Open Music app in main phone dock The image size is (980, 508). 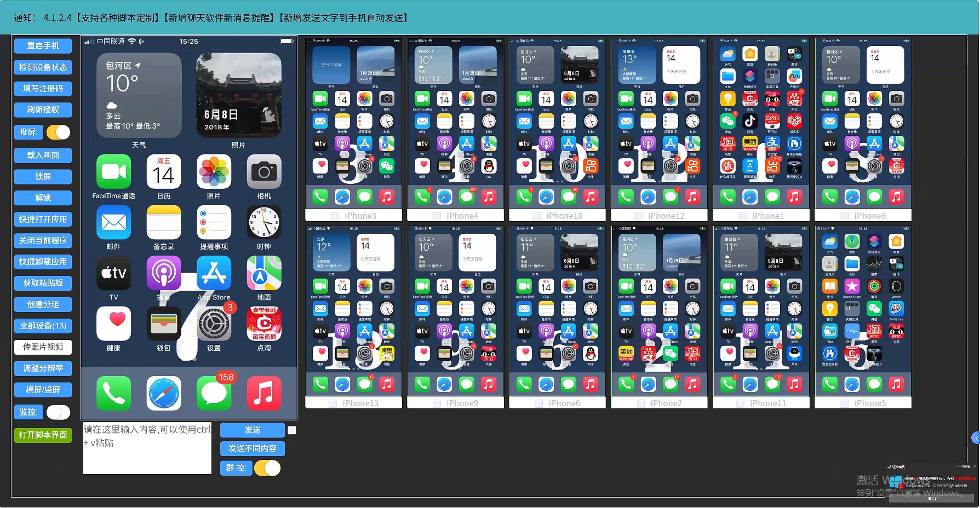tap(264, 393)
